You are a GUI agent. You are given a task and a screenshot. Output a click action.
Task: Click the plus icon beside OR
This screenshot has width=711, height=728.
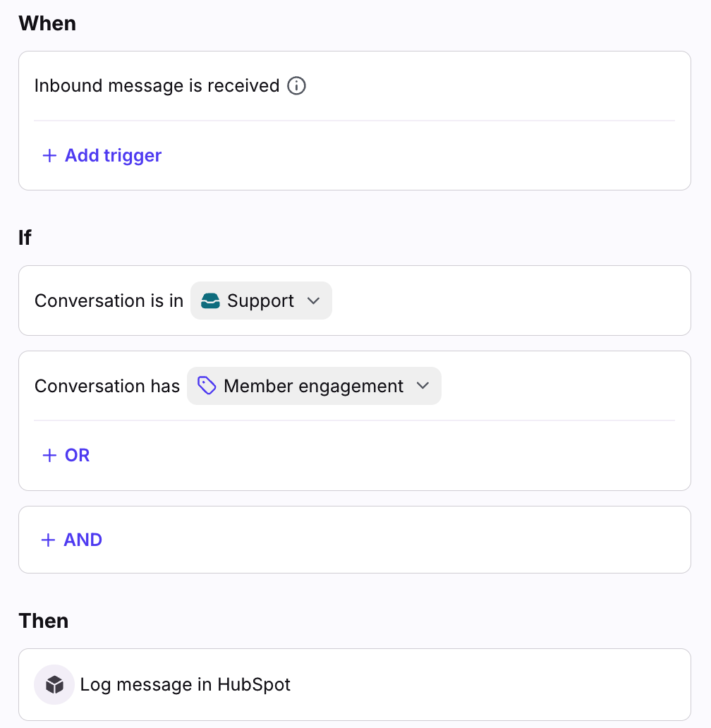[x=49, y=456]
